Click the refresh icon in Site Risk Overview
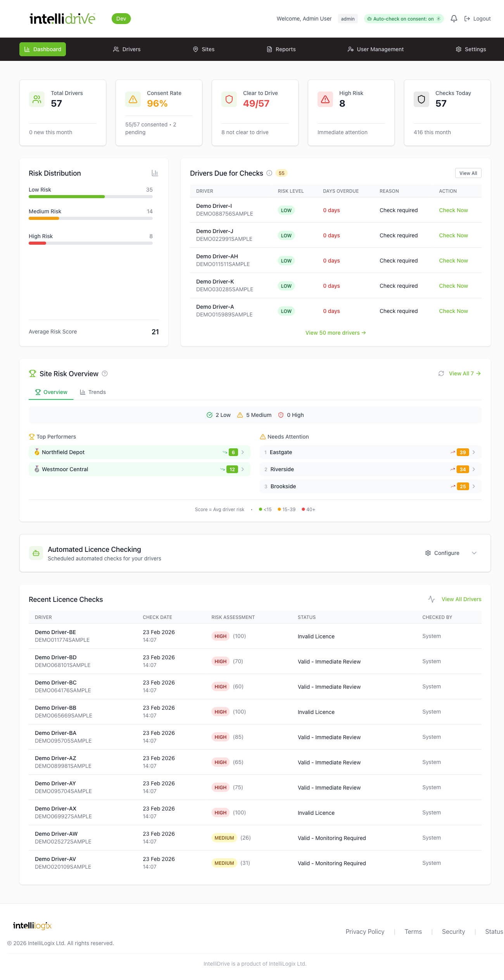The width and height of the screenshot is (504, 980). coord(441,373)
